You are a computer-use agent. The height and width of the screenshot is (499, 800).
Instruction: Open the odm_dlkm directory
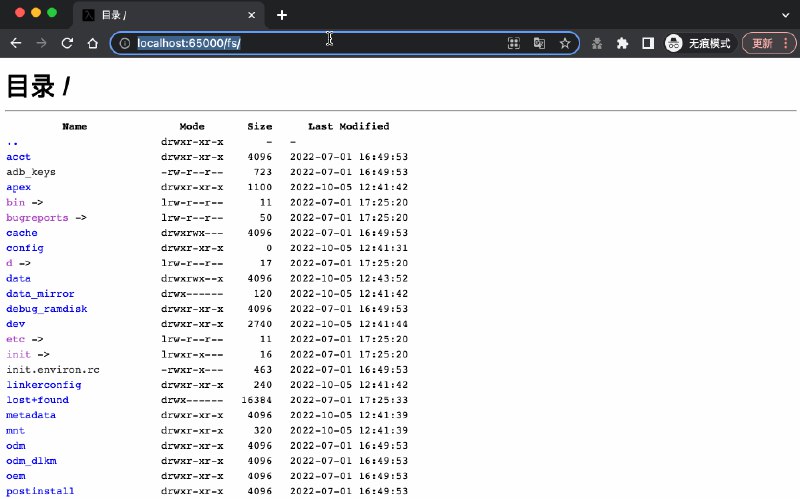pyautogui.click(x=31, y=461)
